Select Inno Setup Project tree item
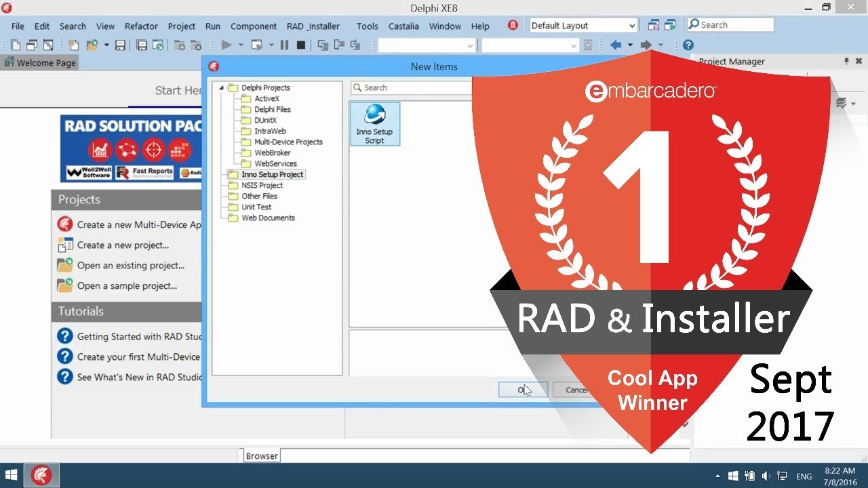This screenshot has width=868, height=488. (273, 174)
